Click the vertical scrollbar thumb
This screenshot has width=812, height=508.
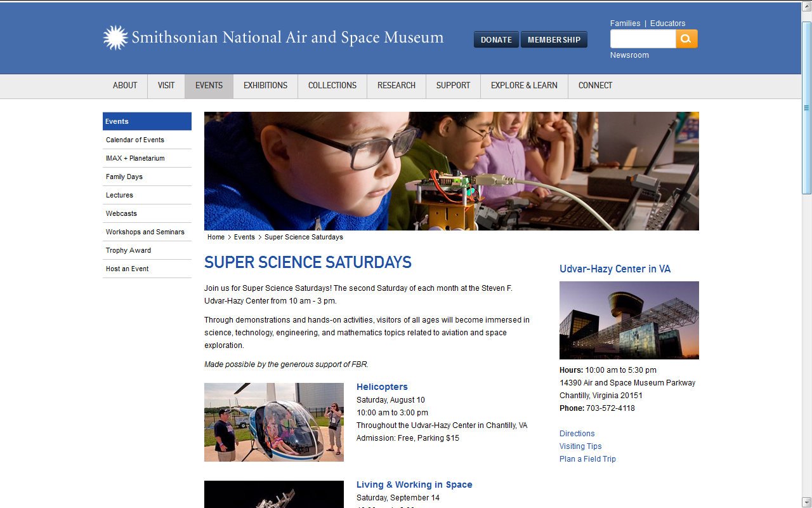click(x=807, y=108)
